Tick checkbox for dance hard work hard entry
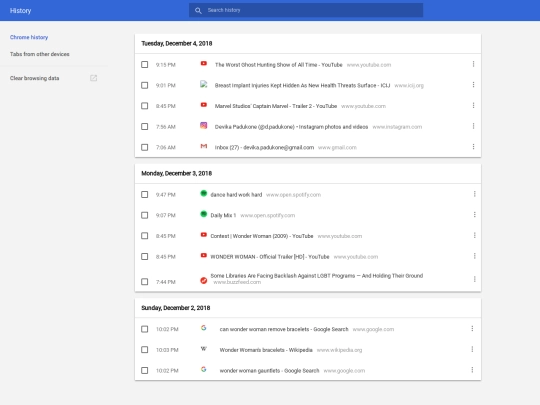 (x=145, y=195)
